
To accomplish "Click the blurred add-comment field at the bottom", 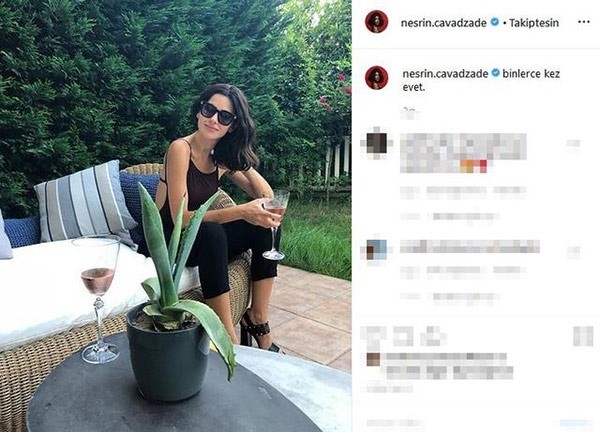I will (x=394, y=423).
